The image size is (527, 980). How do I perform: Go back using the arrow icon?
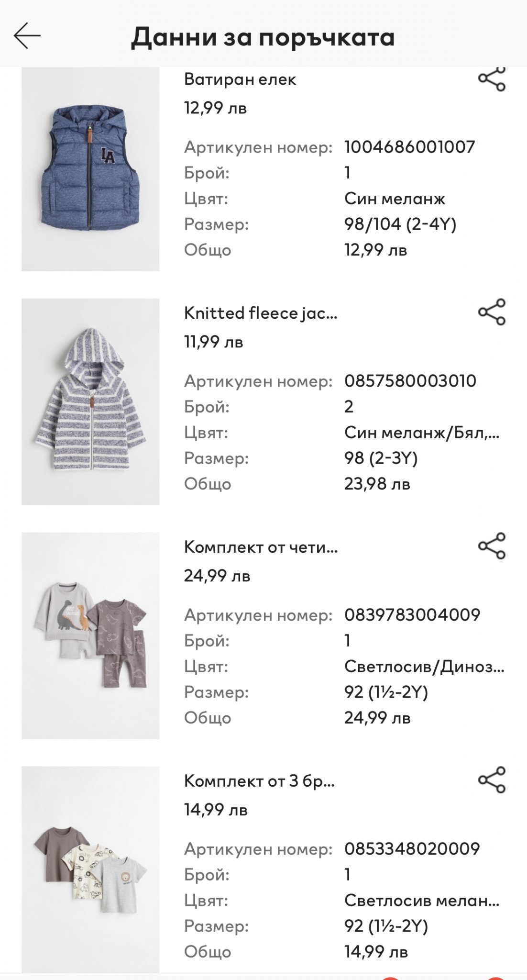(x=27, y=36)
